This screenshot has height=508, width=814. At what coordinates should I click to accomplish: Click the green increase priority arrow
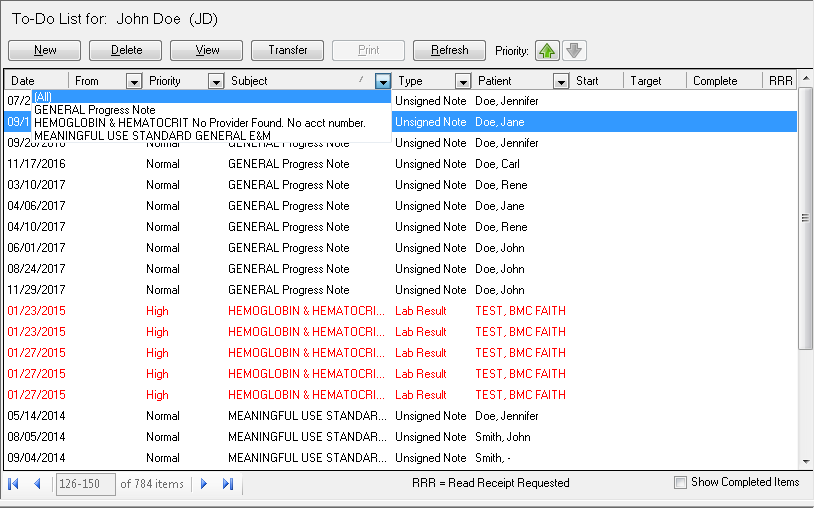pos(547,50)
